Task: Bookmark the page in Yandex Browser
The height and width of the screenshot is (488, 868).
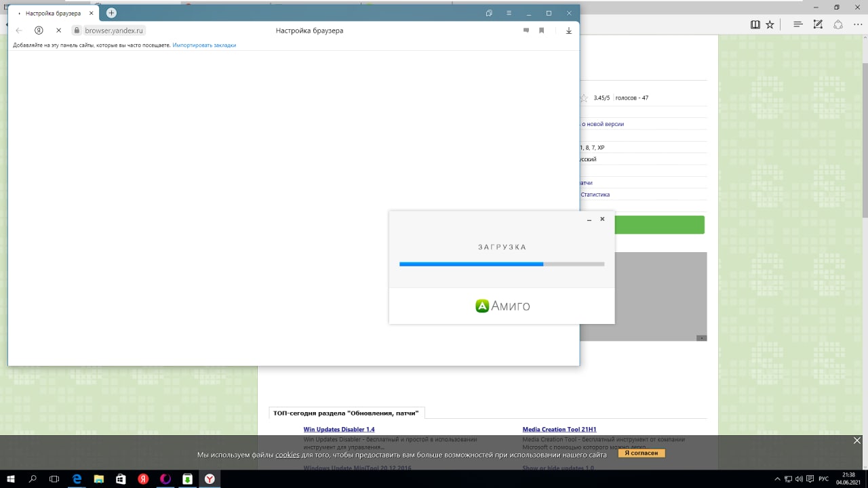Action: (x=542, y=30)
